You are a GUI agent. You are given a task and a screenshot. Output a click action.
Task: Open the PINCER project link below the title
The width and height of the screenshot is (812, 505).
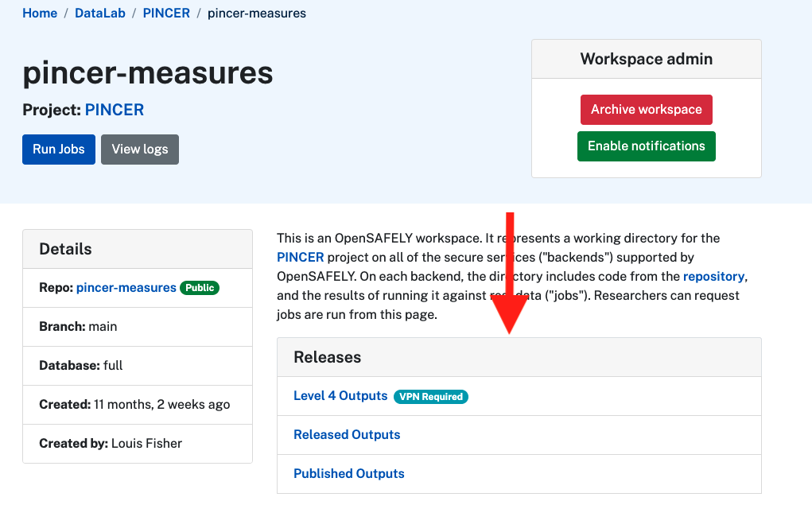tap(114, 110)
